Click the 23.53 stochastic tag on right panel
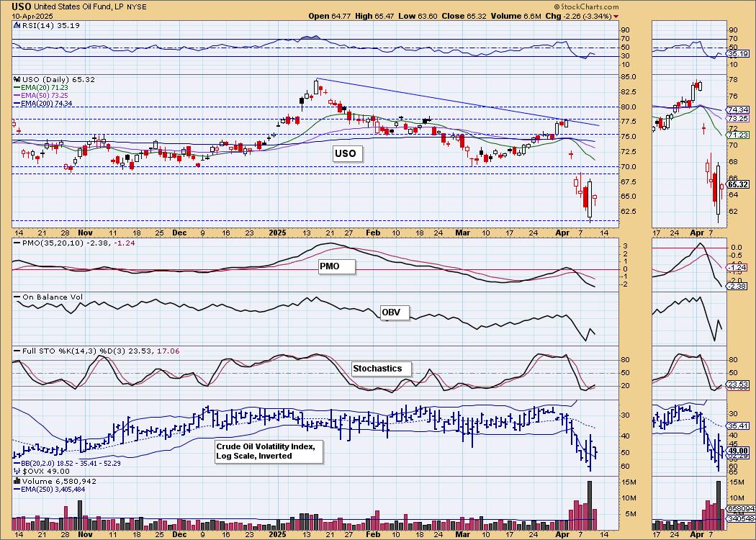Screen dimensions: 756x540 738,384
